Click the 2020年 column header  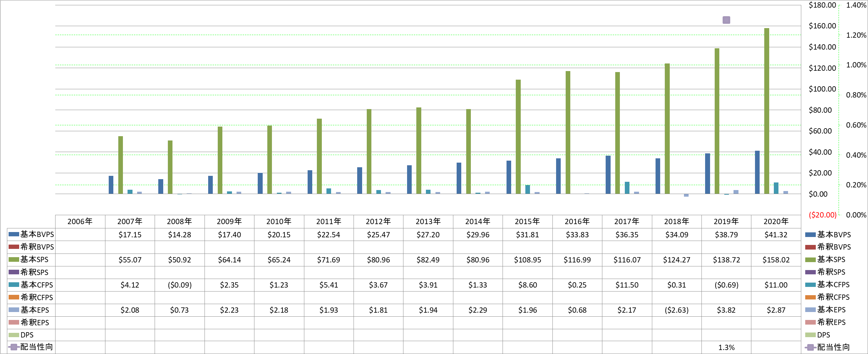(x=776, y=221)
